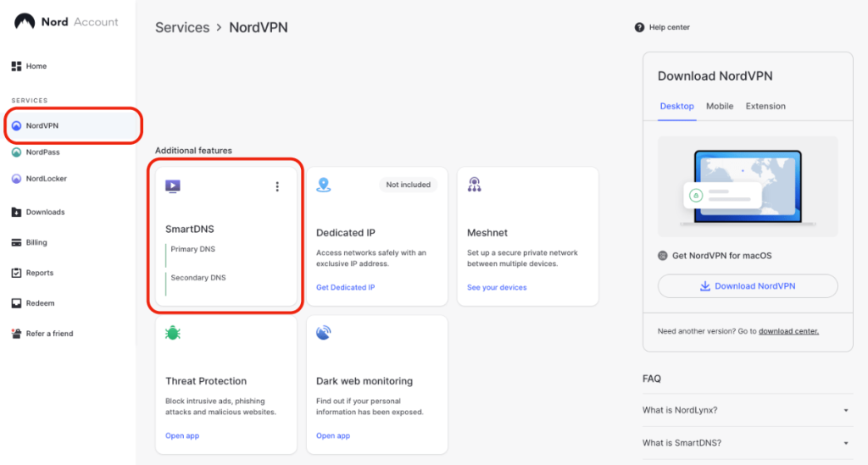This screenshot has width=868, height=465.
Task: Click the Dedicated IP location pin icon
Action: (x=324, y=185)
